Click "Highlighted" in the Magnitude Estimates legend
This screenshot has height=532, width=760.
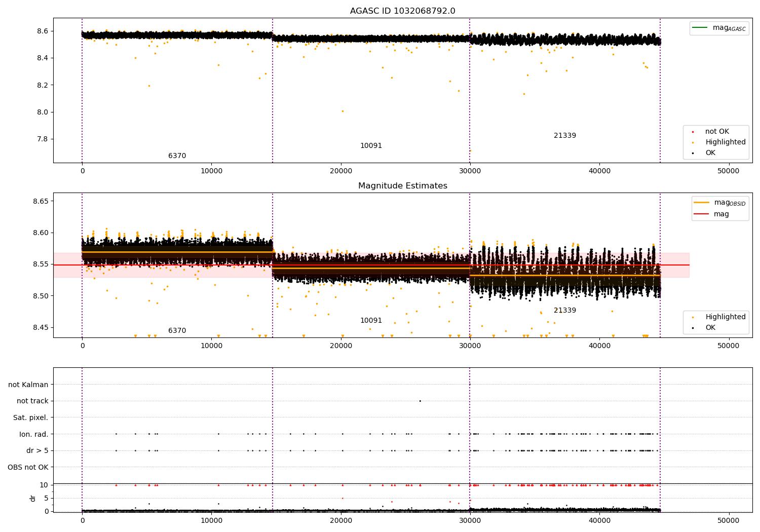726,317
